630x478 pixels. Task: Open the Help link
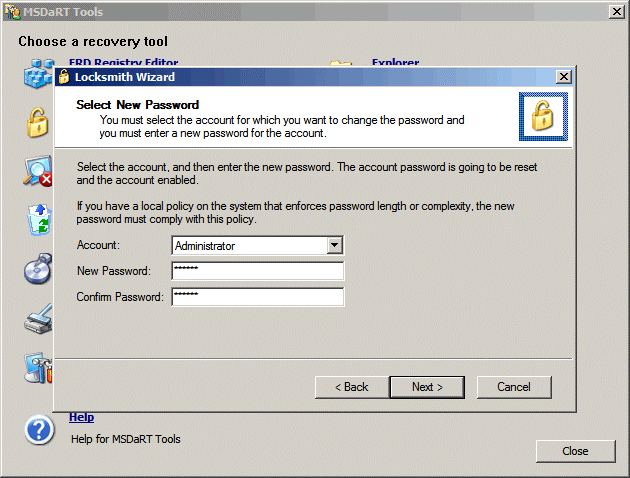(82, 417)
